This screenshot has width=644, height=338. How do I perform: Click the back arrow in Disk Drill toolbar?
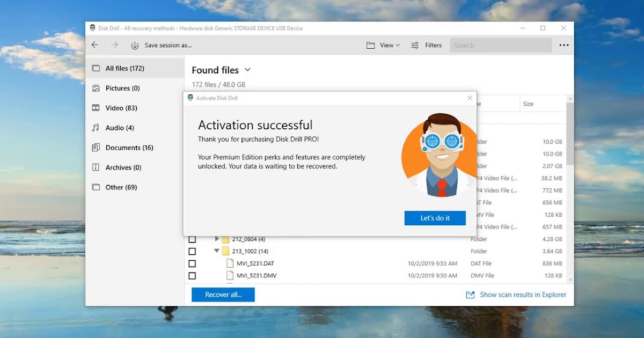95,45
